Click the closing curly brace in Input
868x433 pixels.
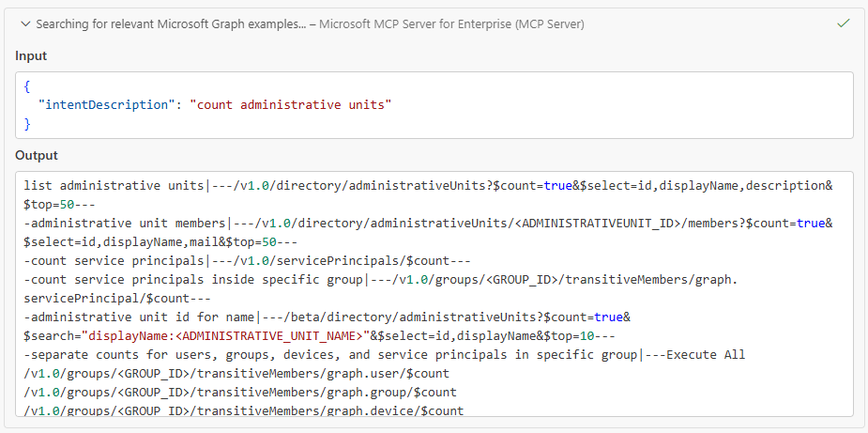click(x=27, y=123)
